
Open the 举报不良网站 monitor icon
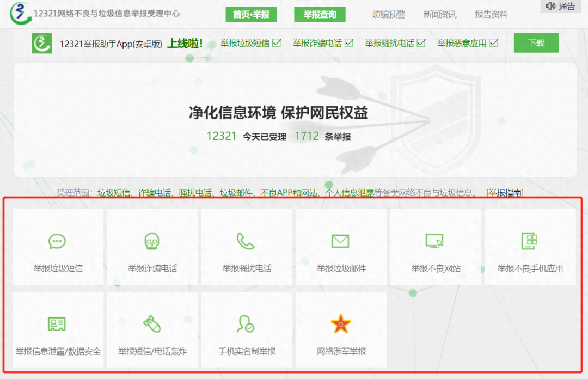pos(434,241)
